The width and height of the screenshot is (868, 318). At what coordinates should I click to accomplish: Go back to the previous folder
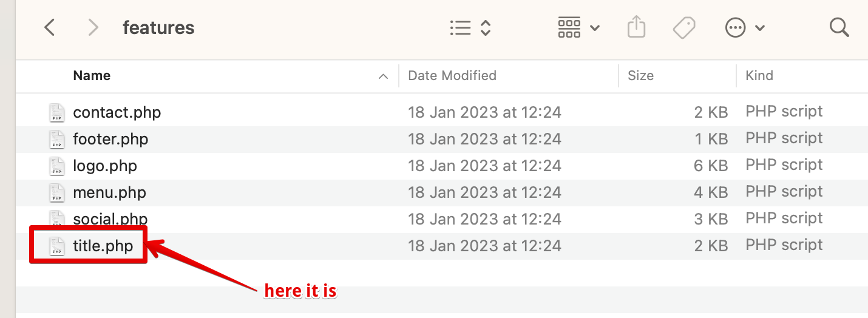[50, 27]
